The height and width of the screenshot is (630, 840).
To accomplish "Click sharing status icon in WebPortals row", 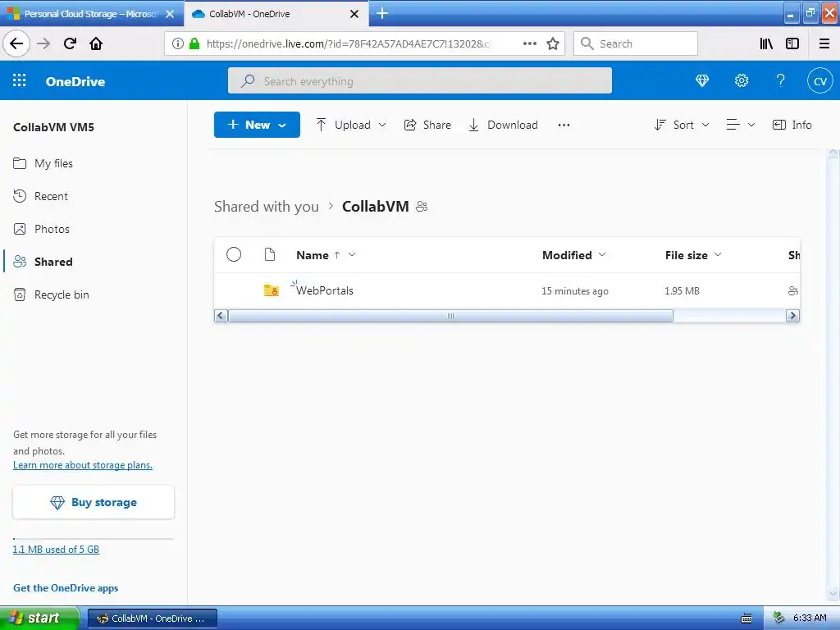I will click(x=793, y=291).
